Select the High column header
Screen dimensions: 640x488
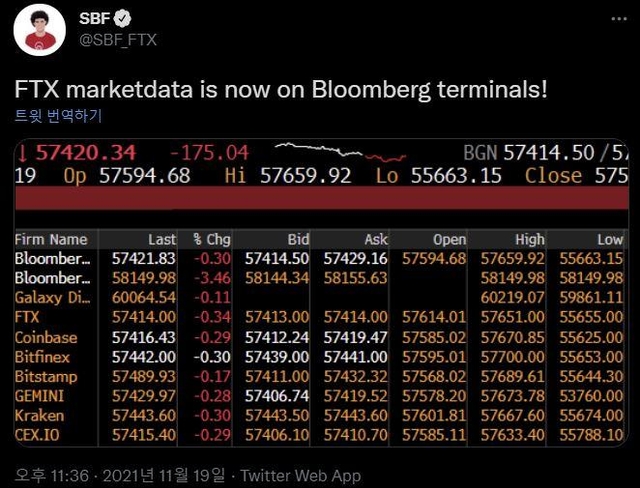529,240
